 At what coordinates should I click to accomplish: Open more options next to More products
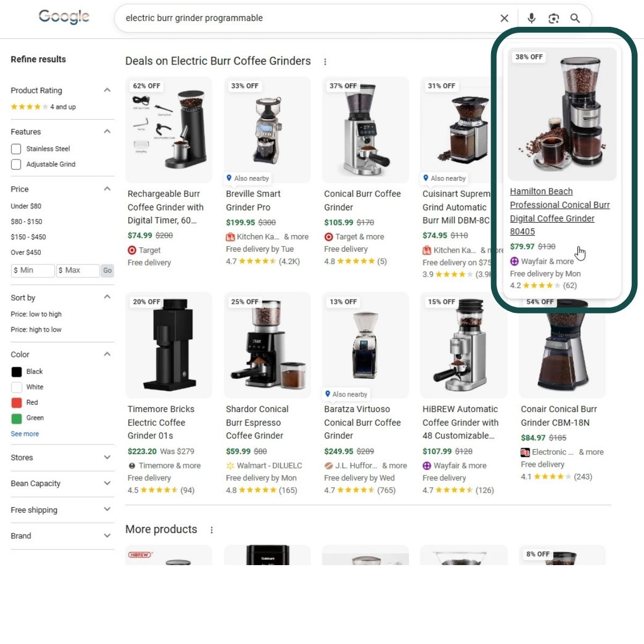[x=211, y=530]
